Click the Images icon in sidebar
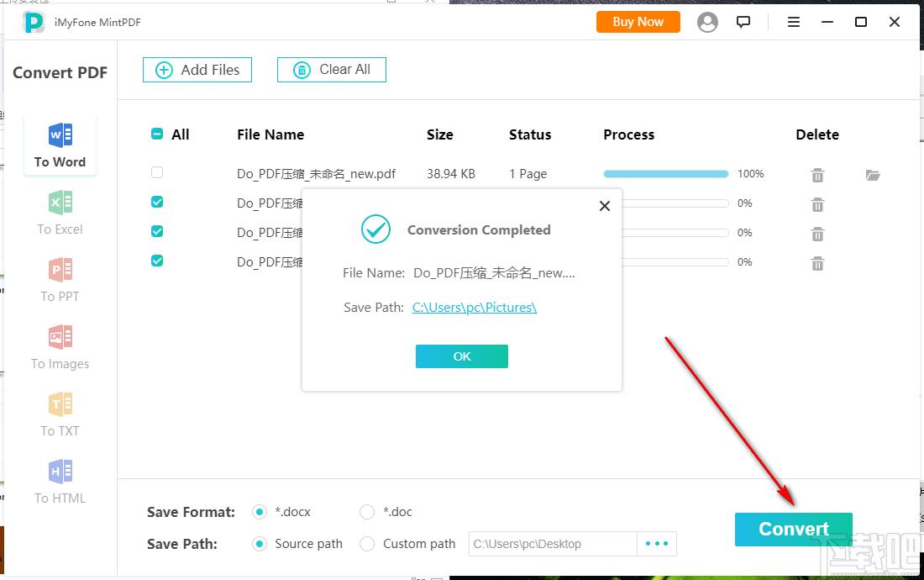This screenshot has height=580, width=924. (60, 336)
